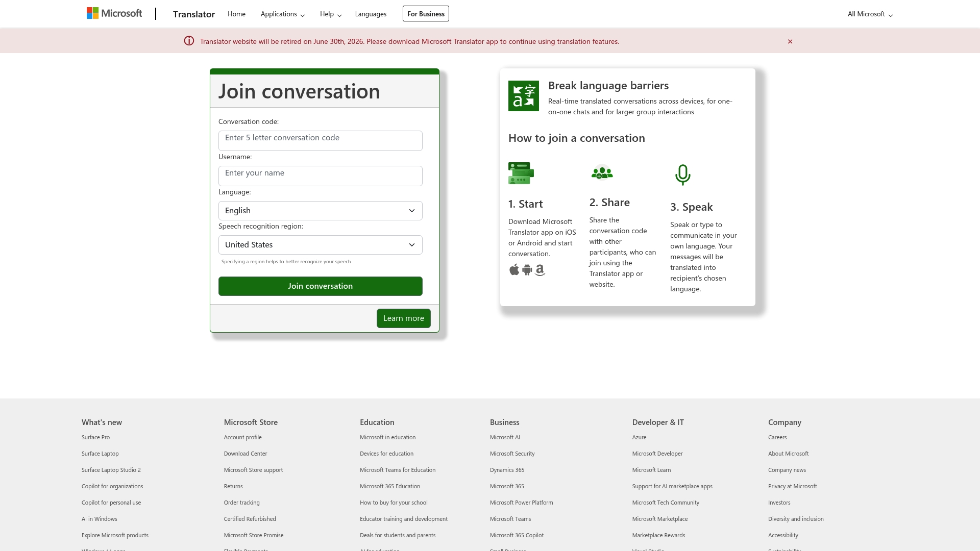
Task: Expand the All Microsoft menu
Action: [869, 14]
